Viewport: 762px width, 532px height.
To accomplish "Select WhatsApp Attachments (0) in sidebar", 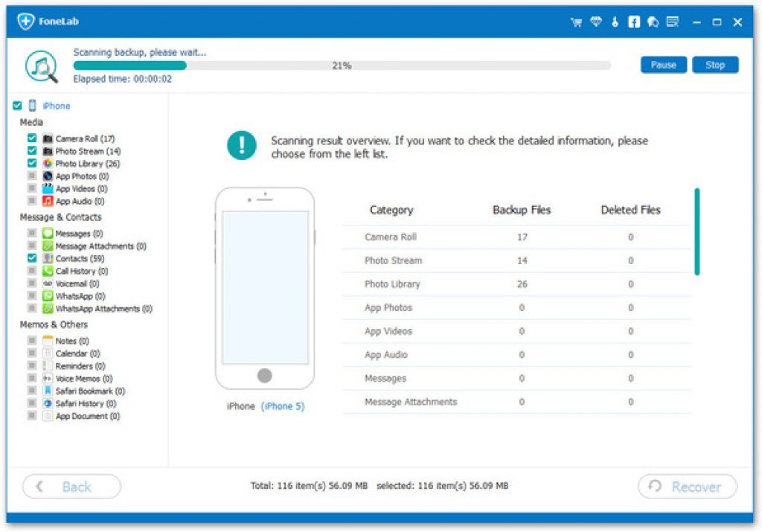I will [x=104, y=309].
